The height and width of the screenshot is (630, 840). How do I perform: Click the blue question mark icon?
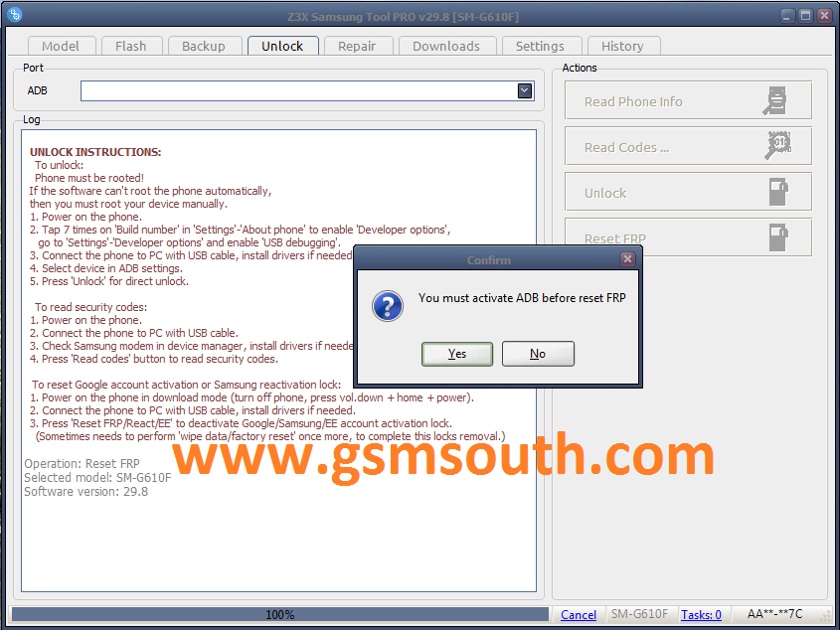click(388, 306)
